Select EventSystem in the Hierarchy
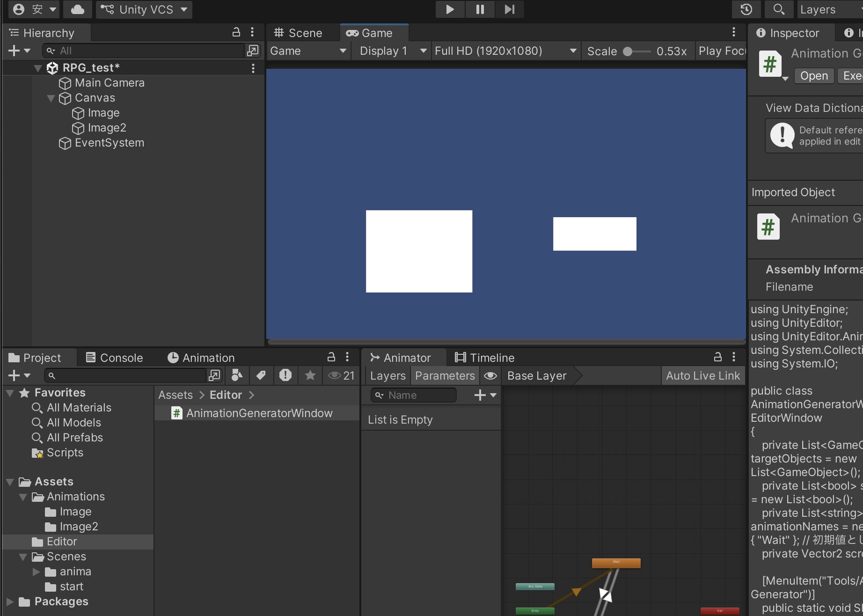Screen dimensions: 863x616 pyautogui.click(x=110, y=143)
